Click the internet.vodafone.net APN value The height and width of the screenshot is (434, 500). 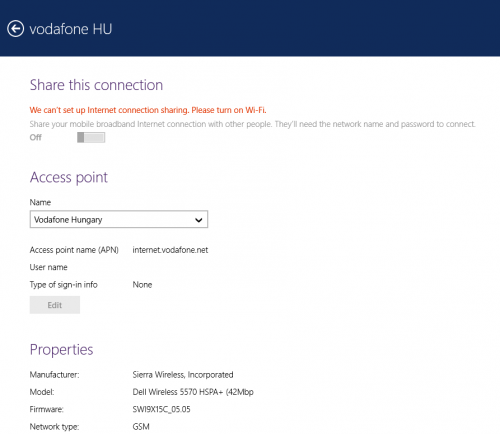[170, 250]
